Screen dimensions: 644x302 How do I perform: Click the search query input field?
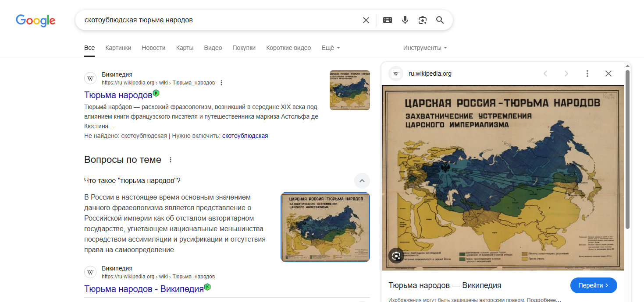(x=219, y=20)
